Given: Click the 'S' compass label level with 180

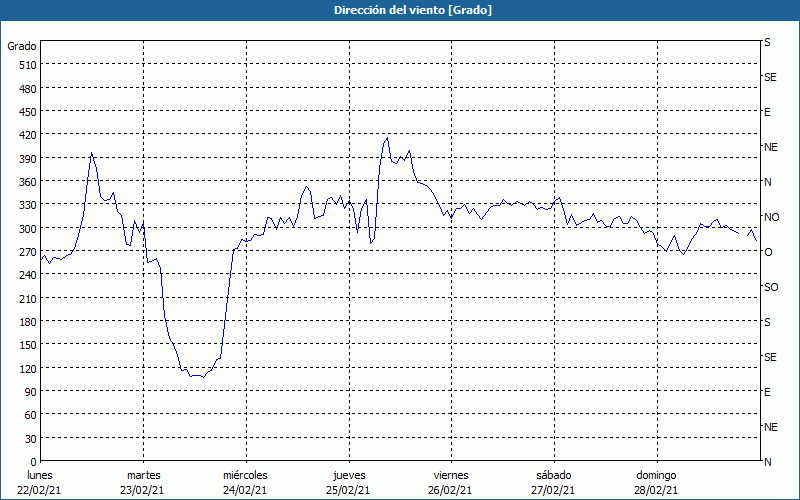Looking at the screenshot, I should tap(767, 322).
